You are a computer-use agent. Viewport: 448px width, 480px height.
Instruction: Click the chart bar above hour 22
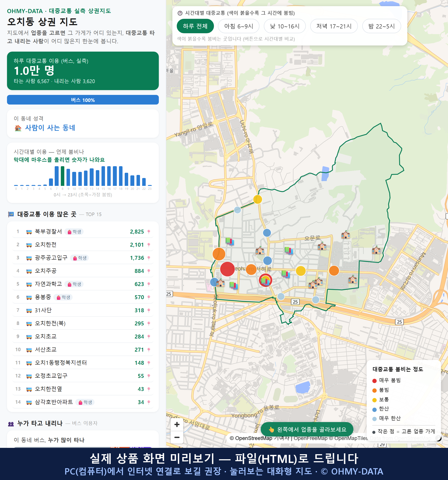[x=144, y=182]
